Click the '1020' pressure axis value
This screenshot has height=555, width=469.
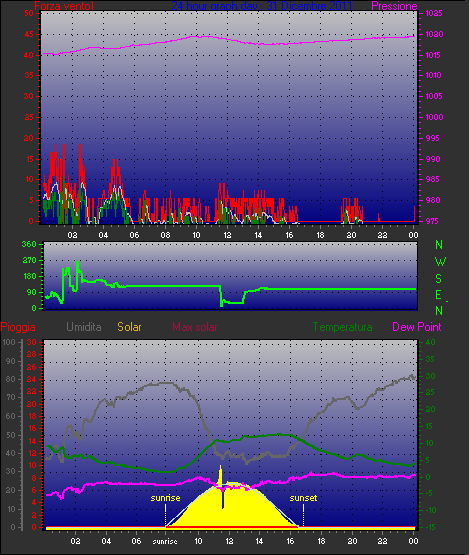pos(434,34)
